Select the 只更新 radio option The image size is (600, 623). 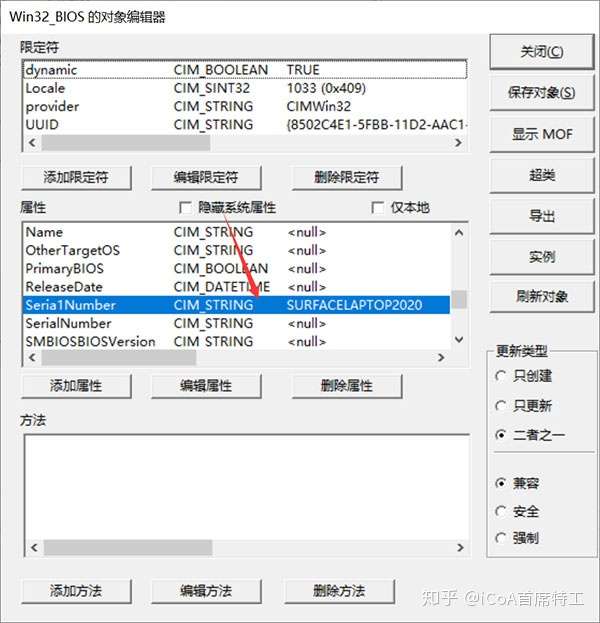pyautogui.click(x=501, y=406)
